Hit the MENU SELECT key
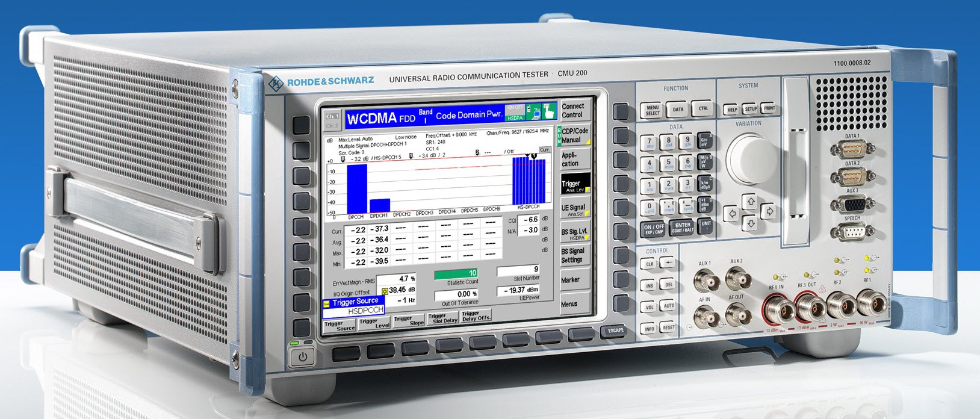Image resolution: width=980 pixels, height=419 pixels. 653,111
